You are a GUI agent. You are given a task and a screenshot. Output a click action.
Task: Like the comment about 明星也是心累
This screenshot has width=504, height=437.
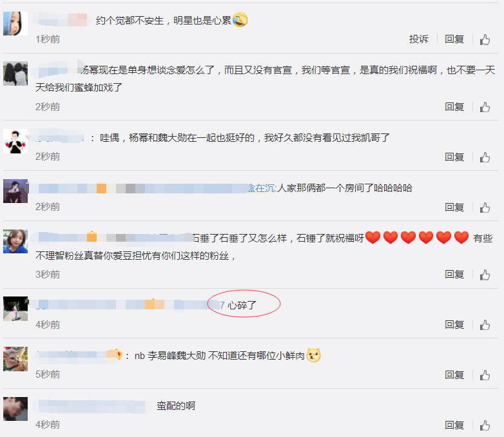(x=485, y=39)
